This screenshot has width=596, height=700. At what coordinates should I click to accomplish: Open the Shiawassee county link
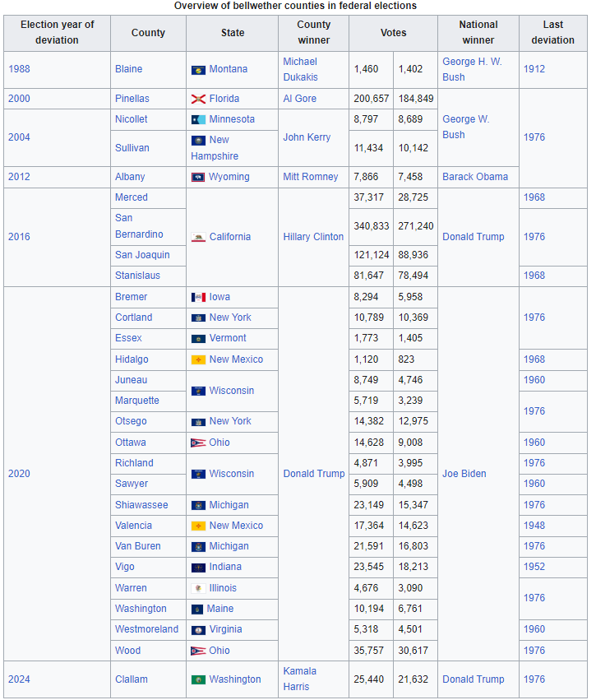click(141, 505)
